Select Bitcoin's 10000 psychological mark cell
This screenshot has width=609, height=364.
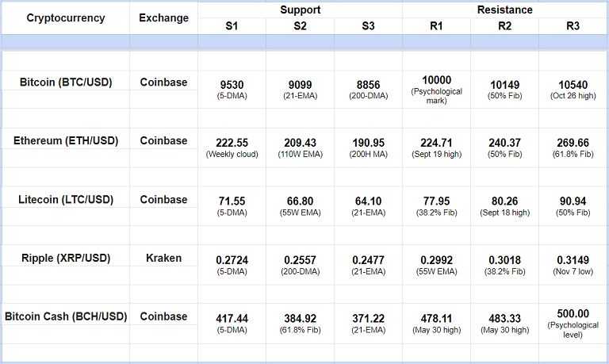(x=437, y=86)
